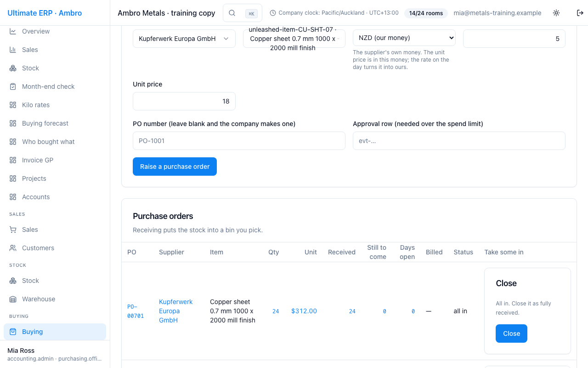This screenshot has height=368, width=588.
Task: Click the 'Still to come' column header
Action: [x=377, y=252]
